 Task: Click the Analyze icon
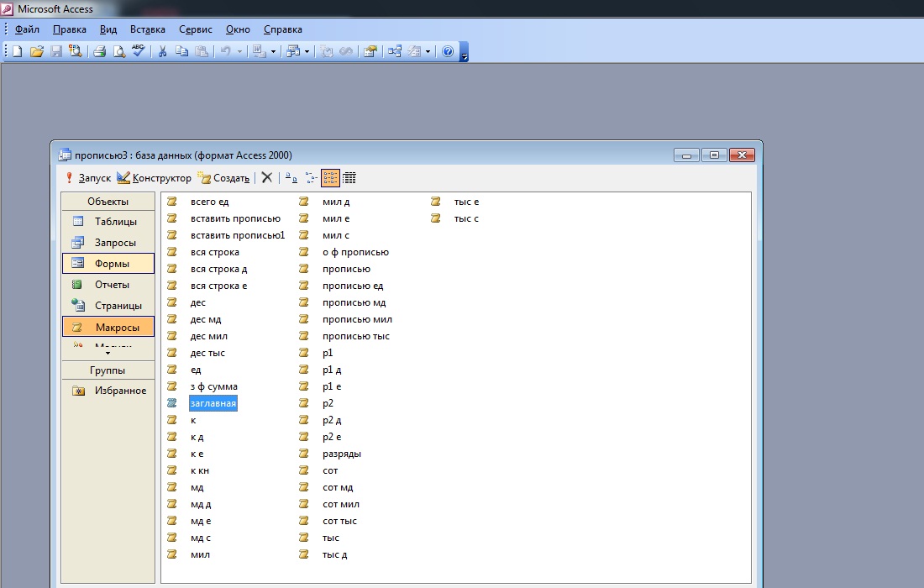[293, 52]
